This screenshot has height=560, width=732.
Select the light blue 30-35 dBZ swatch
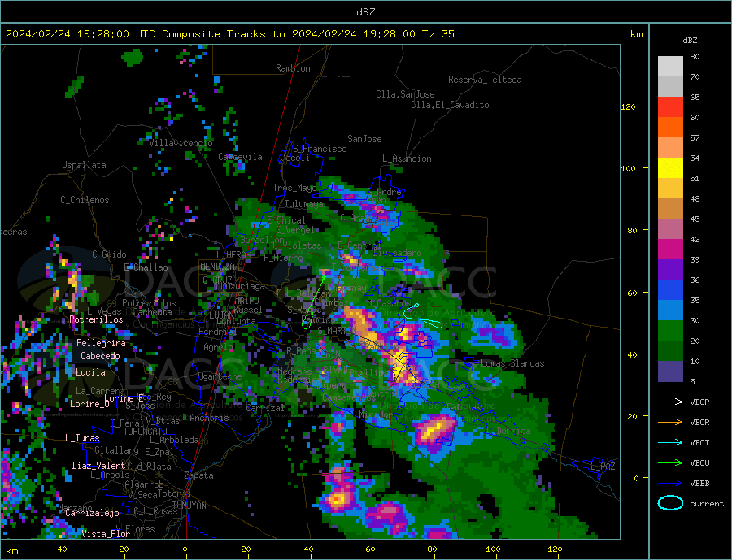[670, 310]
